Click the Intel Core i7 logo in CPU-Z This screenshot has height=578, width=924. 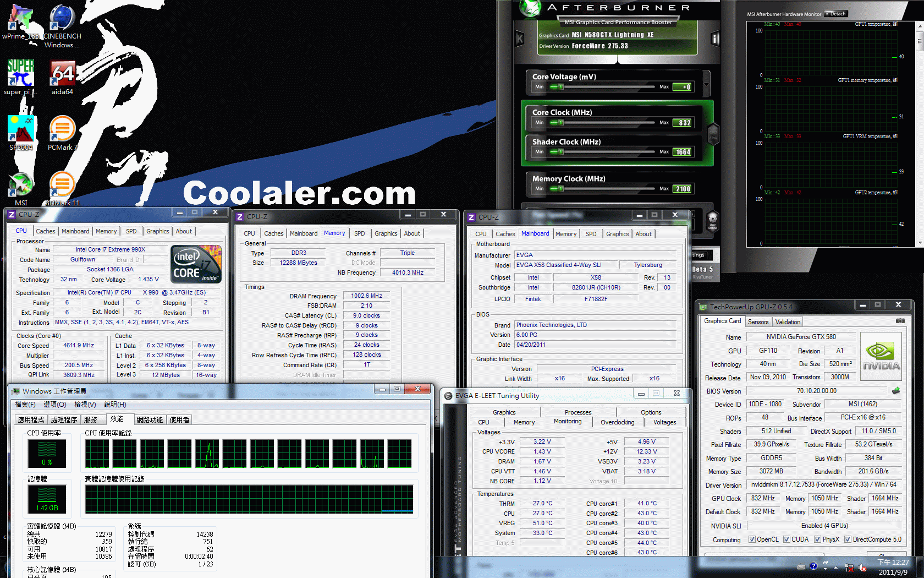tap(196, 264)
